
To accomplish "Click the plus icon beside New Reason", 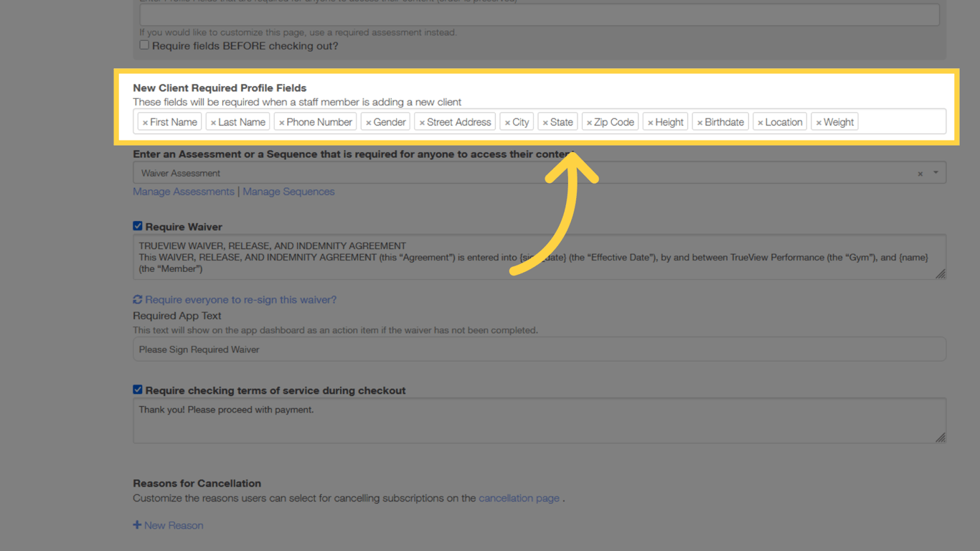I will tap(137, 524).
